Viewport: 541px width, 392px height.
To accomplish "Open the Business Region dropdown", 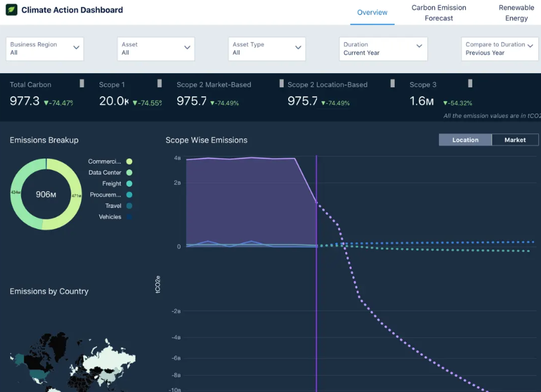I will 45,49.
